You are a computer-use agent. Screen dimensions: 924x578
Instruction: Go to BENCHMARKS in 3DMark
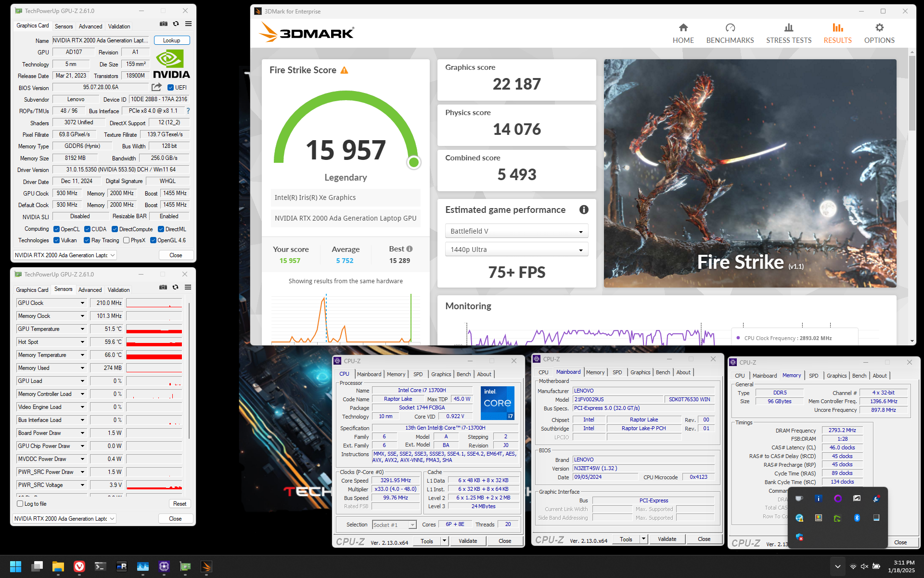[730, 34]
